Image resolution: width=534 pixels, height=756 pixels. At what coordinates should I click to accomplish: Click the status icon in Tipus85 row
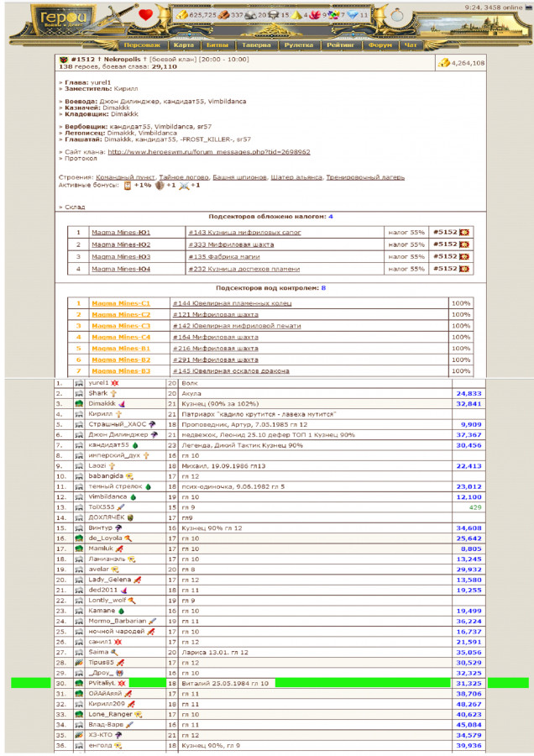[x=79, y=663]
